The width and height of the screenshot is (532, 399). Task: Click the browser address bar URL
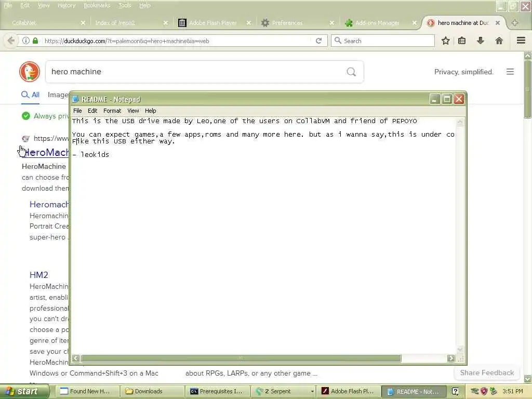(127, 41)
